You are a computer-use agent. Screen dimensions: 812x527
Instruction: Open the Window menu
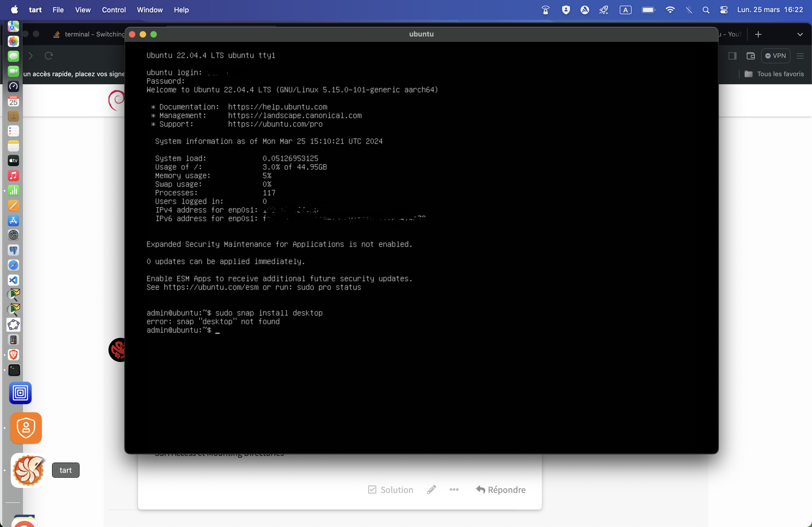pyautogui.click(x=150, y=10)
